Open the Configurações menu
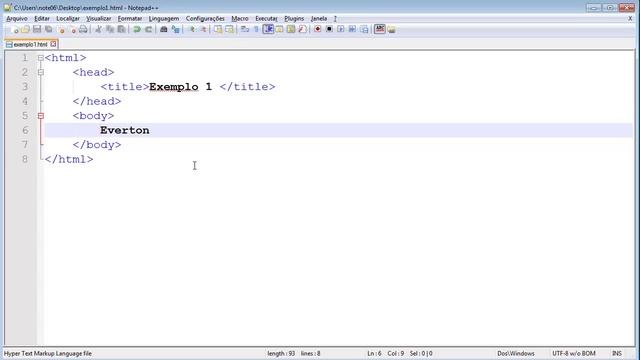The height and width of the screenshot is (360, 640). 205,19
